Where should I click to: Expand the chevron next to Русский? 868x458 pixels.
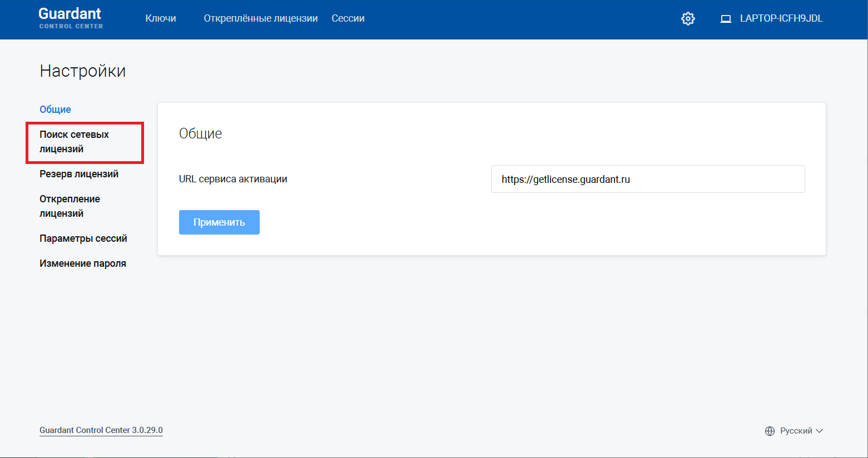point(819,431)
